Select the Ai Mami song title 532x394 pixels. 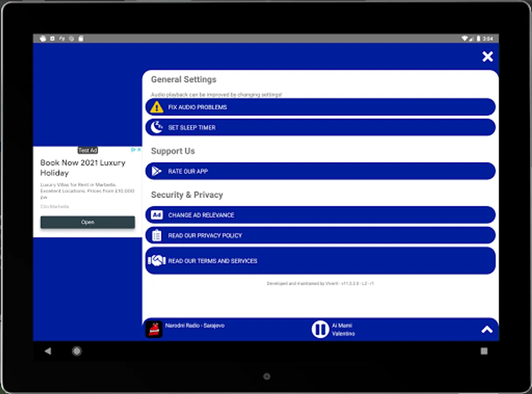click(342, 325)
